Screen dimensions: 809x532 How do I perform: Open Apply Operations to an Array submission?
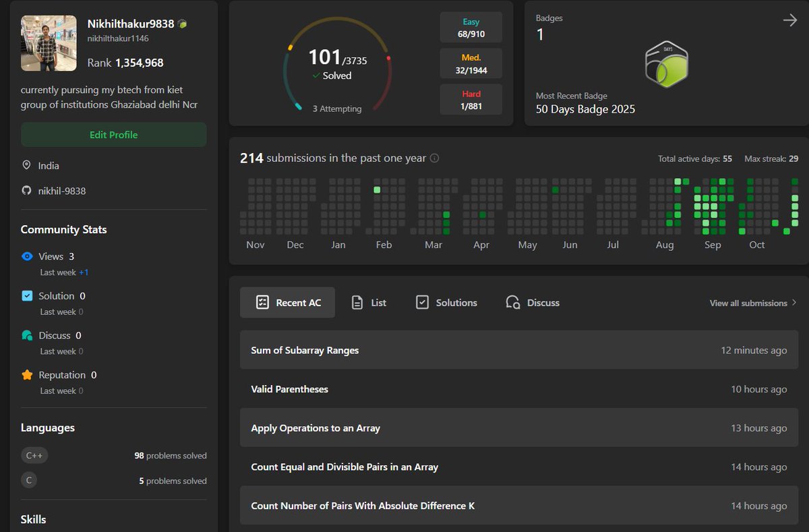[x=519, y=427]
